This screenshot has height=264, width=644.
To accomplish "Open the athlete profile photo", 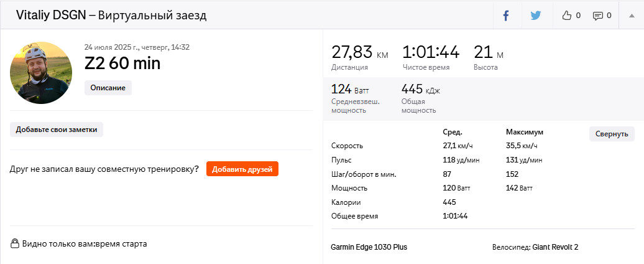I will (41, 73).
